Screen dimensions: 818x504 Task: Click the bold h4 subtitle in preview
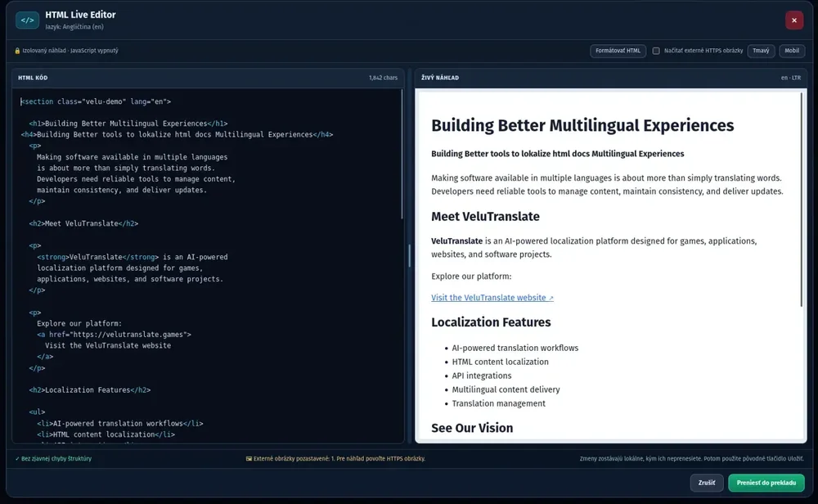[x=557, y=153]
